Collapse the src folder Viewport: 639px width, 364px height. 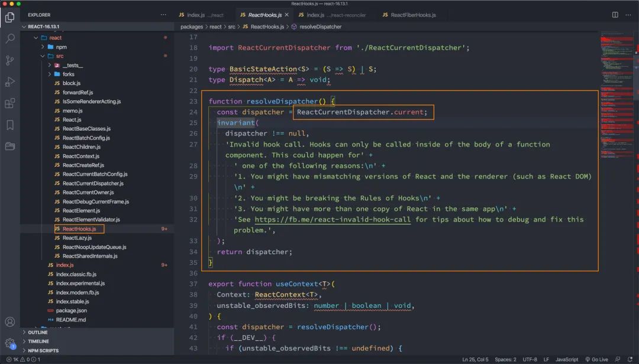[43, 56]
